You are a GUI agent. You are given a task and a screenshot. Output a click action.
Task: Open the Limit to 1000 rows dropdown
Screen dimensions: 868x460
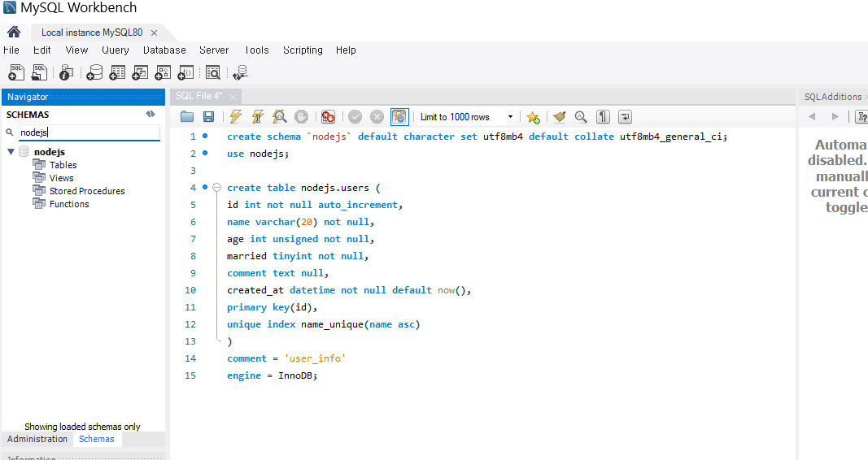coord(467,117)
